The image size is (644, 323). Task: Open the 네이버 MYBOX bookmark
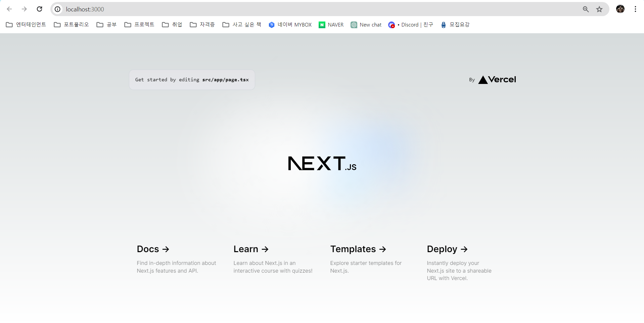[x=290, y=25]
